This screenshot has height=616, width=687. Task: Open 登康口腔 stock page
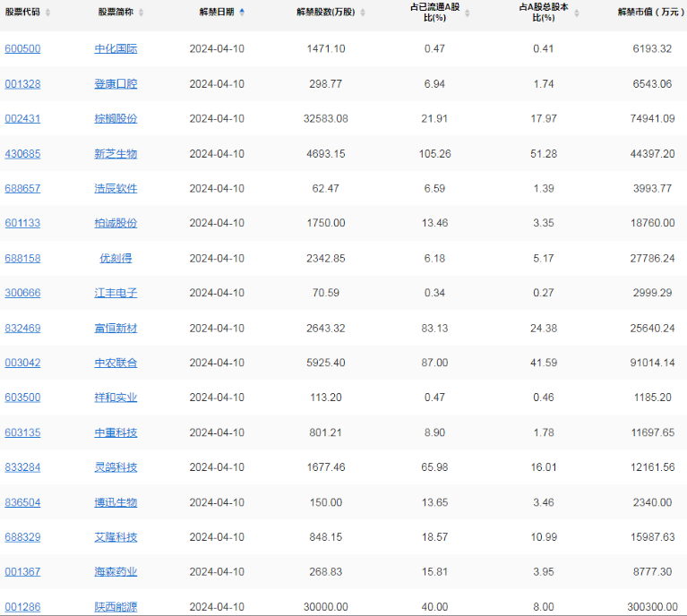116,83
